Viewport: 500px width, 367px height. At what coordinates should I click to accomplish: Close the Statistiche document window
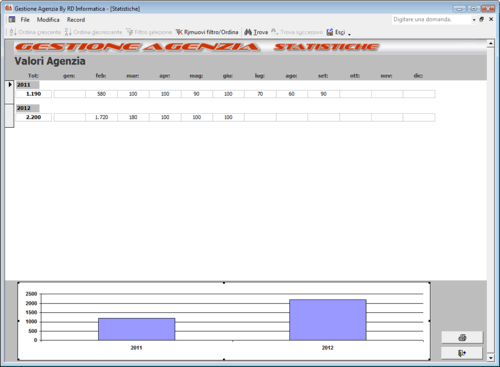coord(491,19)
